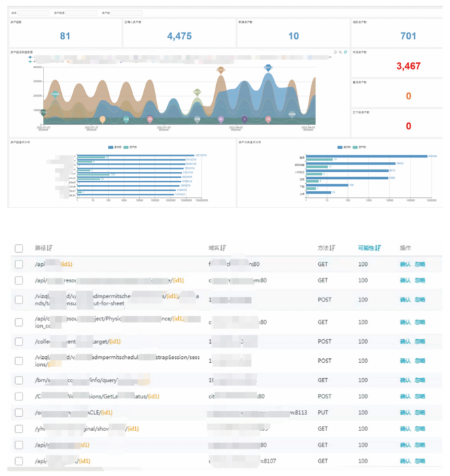The height and width of the screenshot is (476, 450).
Task: Click the 81 asset count value
Action: (x=65, y=36)
